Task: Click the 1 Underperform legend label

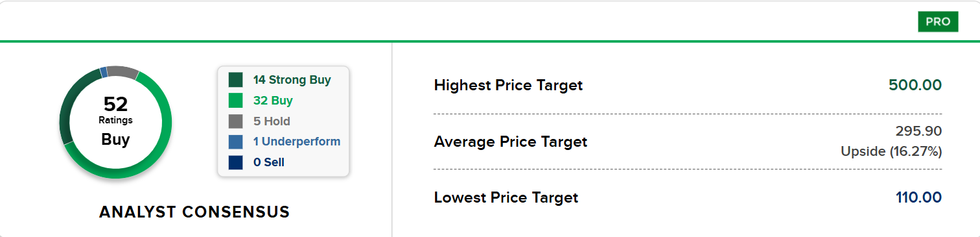Action: click(296, 142)
